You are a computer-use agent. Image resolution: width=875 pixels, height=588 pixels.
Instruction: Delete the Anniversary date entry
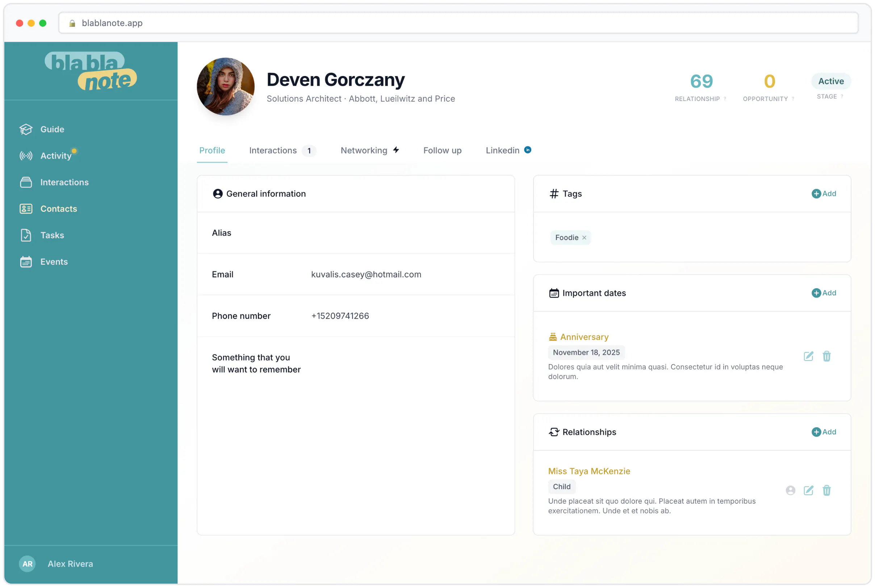pos(826,356)
